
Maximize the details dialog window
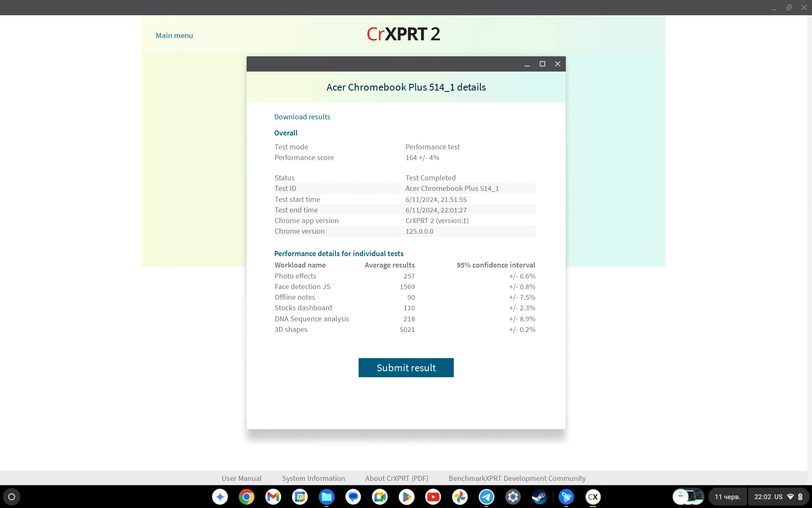[x=542, y=64]
